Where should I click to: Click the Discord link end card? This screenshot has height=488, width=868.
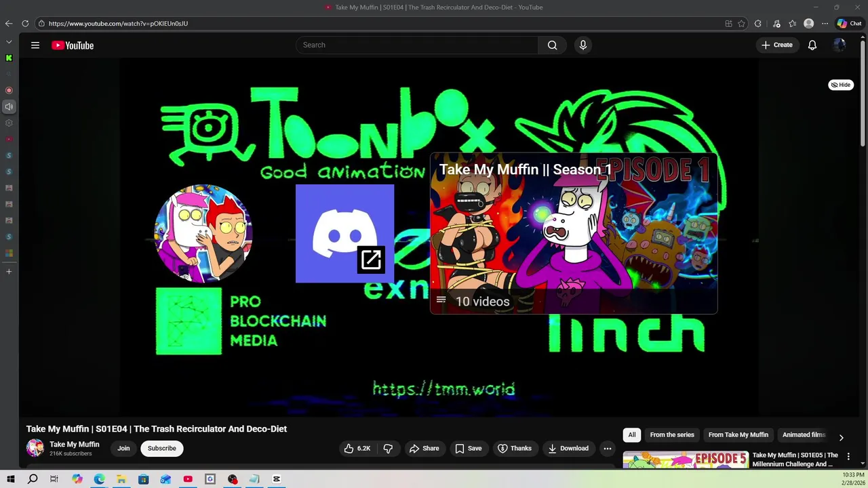click(x=344, y=234)
